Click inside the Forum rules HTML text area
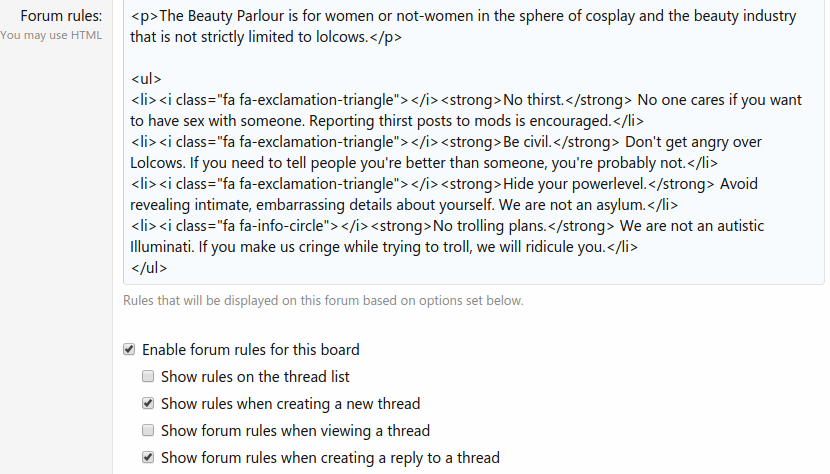Image resolution: width=830 pixels, height=474 pixels. [x=474, y=142]
